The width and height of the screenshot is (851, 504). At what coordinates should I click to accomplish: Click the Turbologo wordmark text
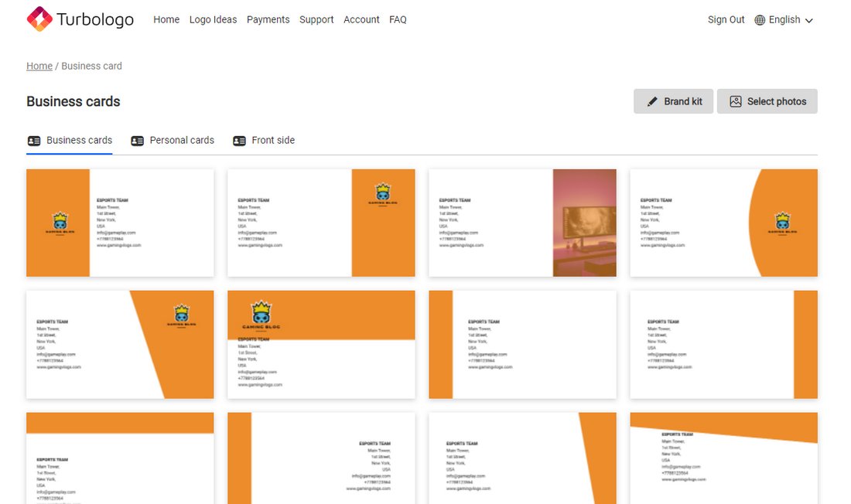pos(95,19)
